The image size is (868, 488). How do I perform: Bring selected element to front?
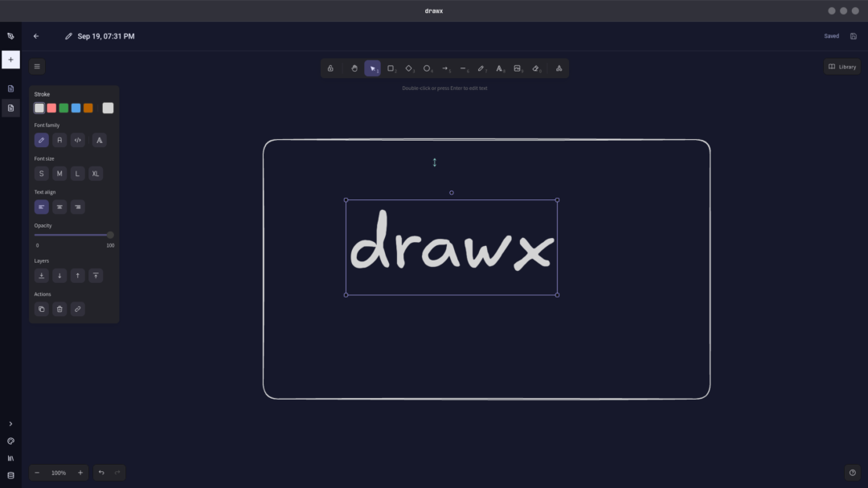point(96,275)
